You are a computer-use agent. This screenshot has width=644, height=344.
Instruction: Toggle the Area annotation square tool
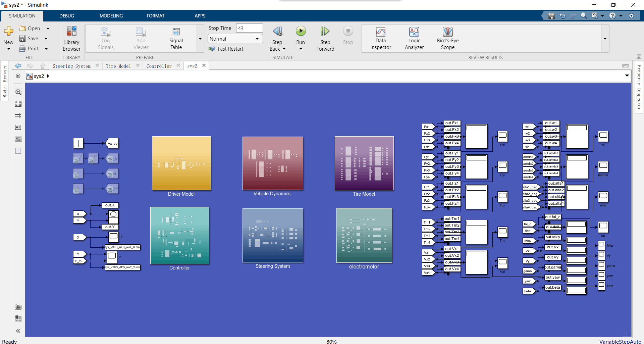click(x=18, y=151)
